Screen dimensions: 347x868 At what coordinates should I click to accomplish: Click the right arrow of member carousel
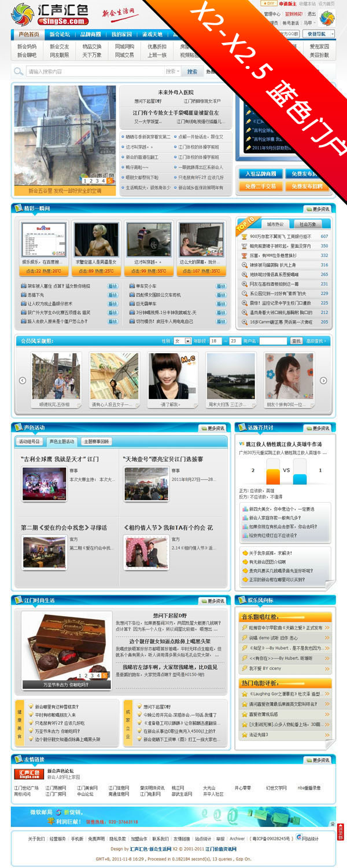pyautogui.click(x=324, y=380)
